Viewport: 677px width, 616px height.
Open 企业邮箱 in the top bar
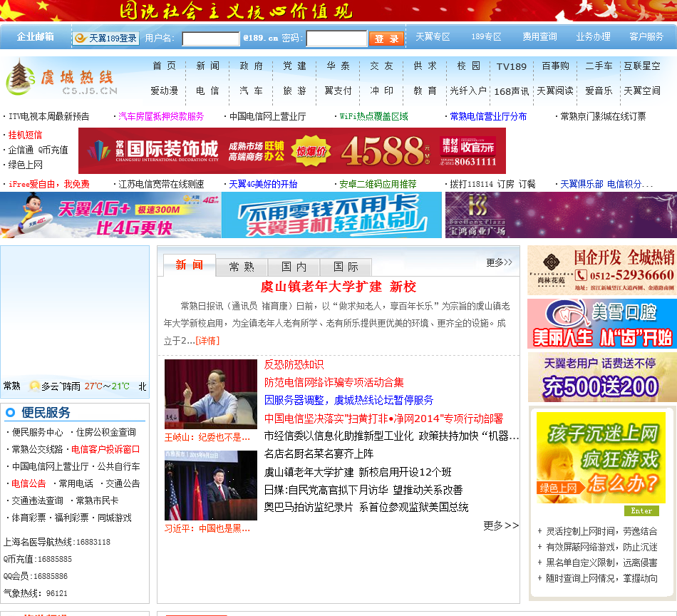click(x=36, y=37)
